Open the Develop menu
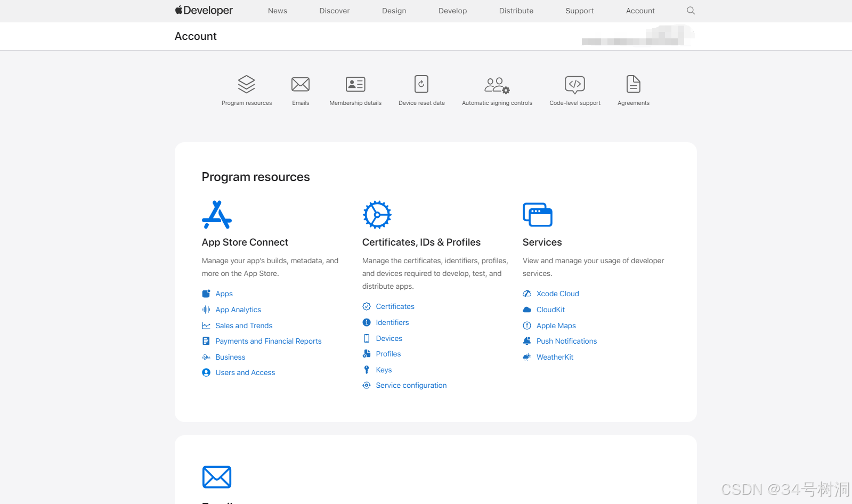The width and height of the screenshot is (852, 504). click(453, 11)
